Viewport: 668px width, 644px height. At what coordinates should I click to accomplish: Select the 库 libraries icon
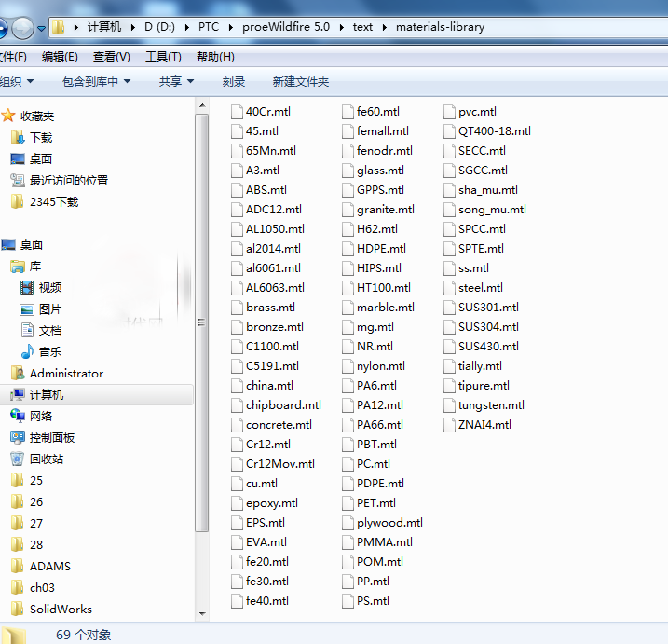[x=18, y=267]
